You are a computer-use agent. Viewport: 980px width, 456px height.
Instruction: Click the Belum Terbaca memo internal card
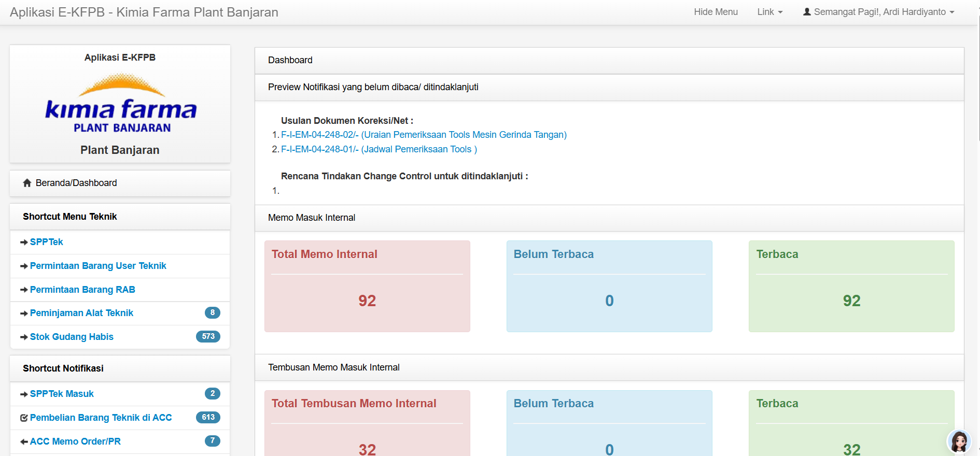click(609, 286)
